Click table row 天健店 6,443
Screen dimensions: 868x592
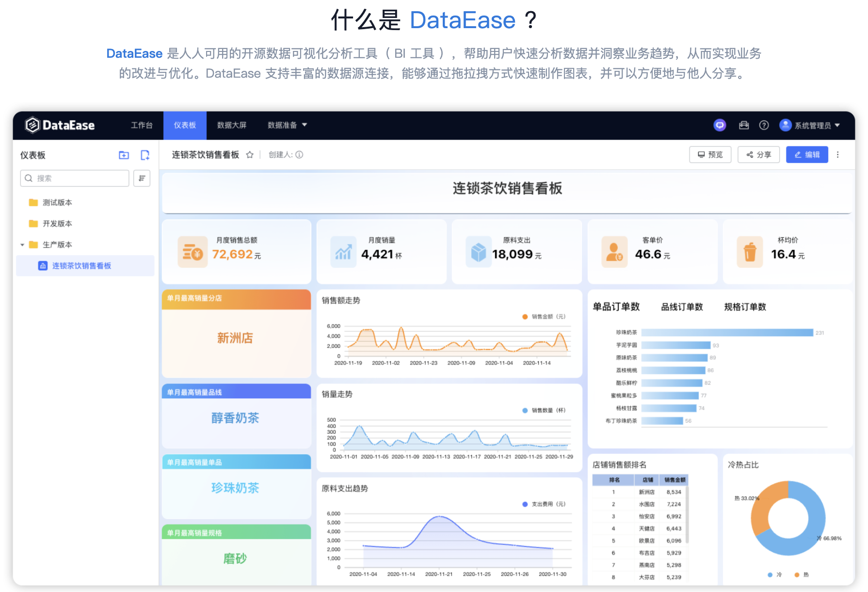[640, 529]
